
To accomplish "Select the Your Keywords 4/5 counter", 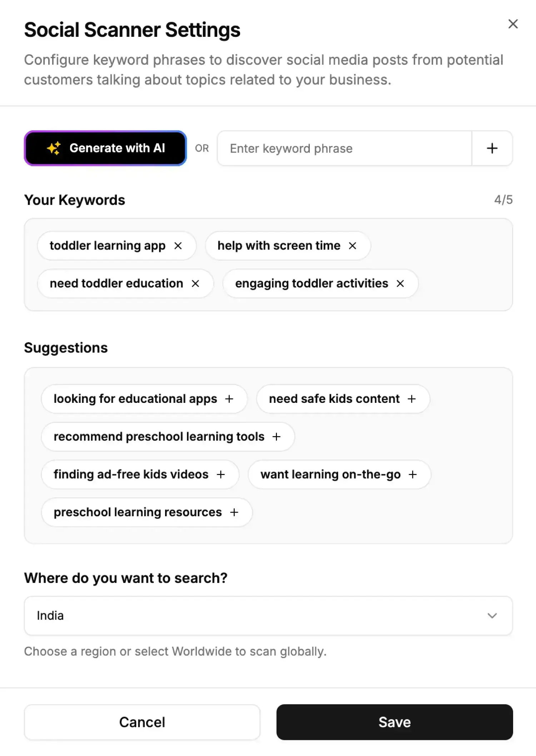I will (x=503, y=199).
